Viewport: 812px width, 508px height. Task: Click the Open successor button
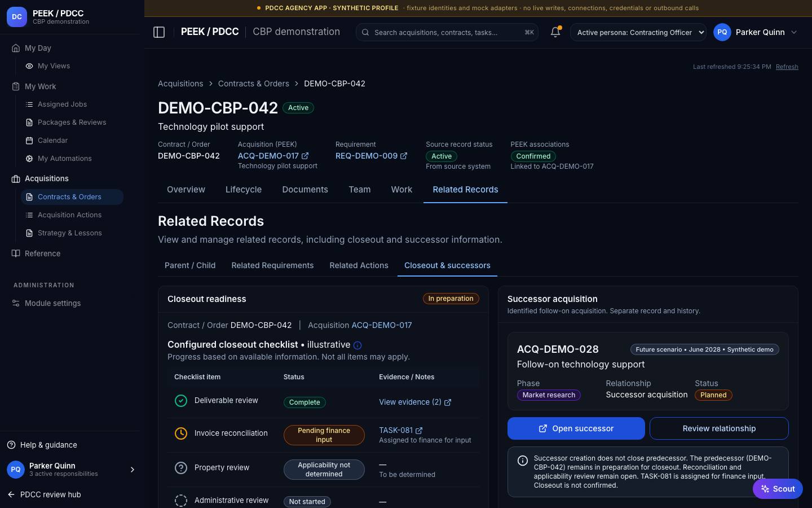pyautogui.click(x=576, y=428)
